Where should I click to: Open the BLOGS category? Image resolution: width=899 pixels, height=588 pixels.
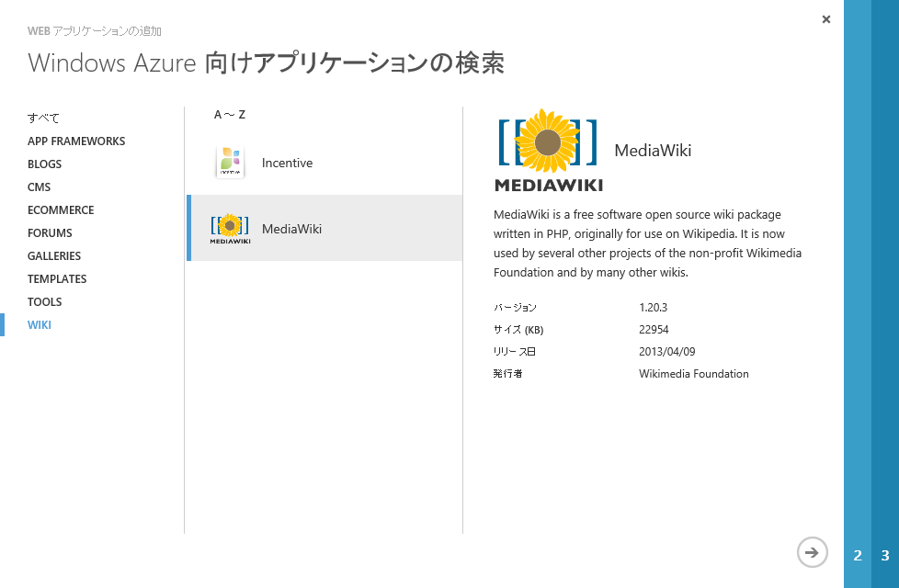pos(45,164)
